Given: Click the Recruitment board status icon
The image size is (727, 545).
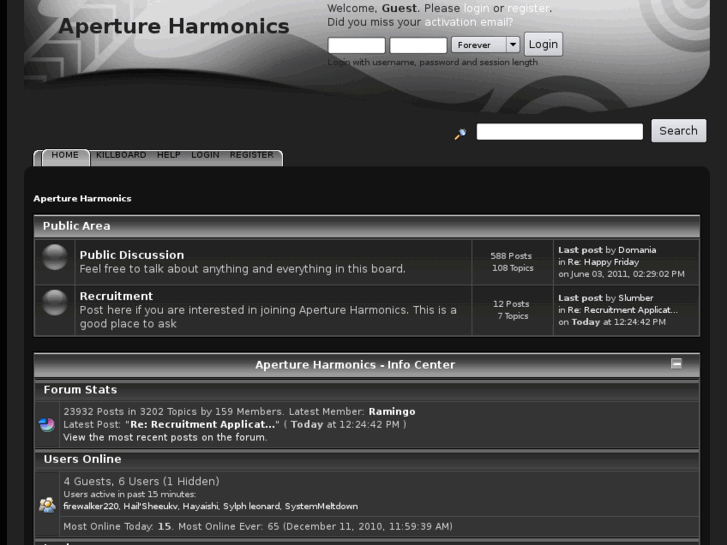Looking at the screenshot, I should pos(55,302).
